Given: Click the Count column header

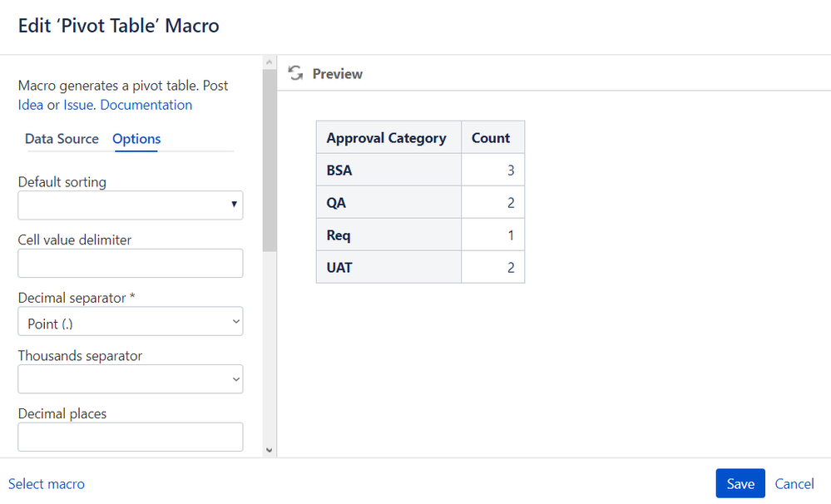Looking at the screenshot, I should tap(491, 138).
